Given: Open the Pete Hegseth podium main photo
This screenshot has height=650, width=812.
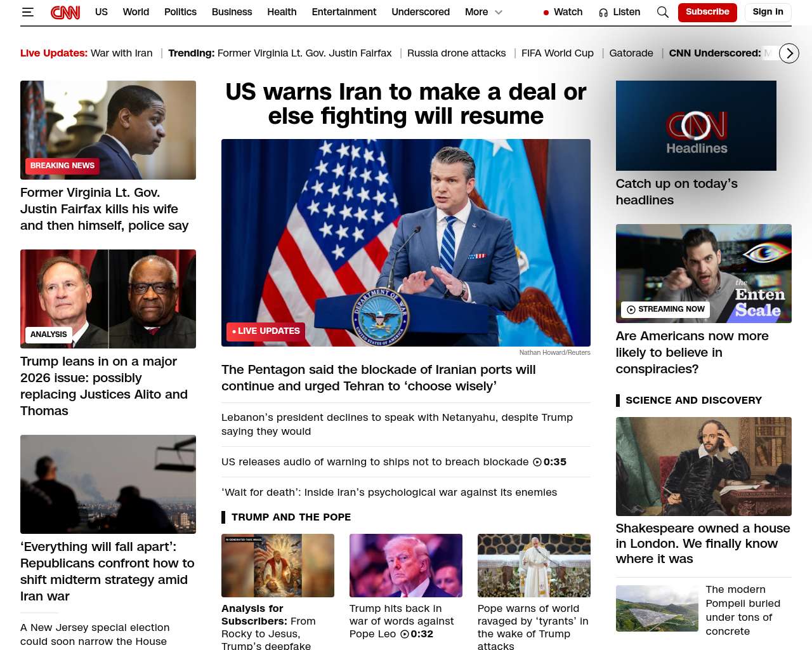Looking at the screenshot, I should click(x=406, y=243).
